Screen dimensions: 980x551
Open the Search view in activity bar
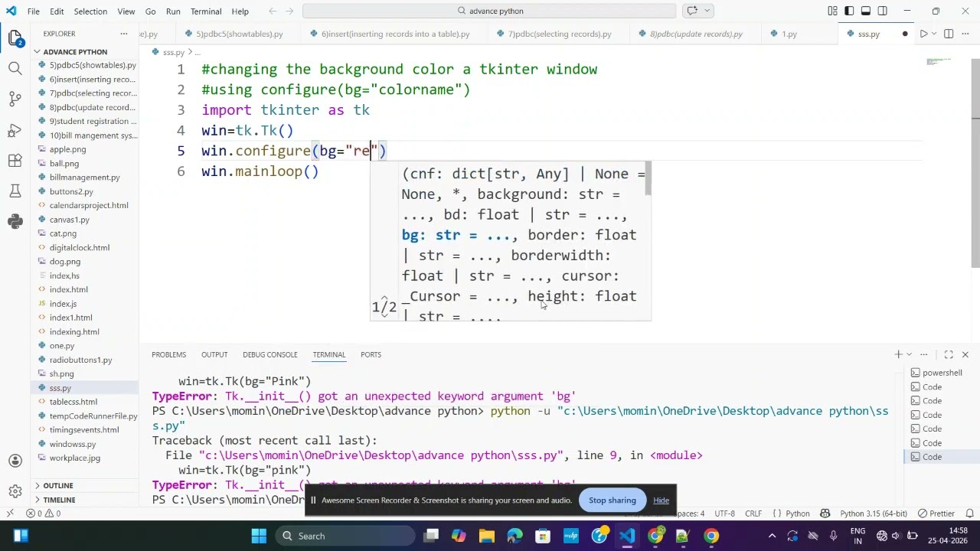tap(15, 69)
